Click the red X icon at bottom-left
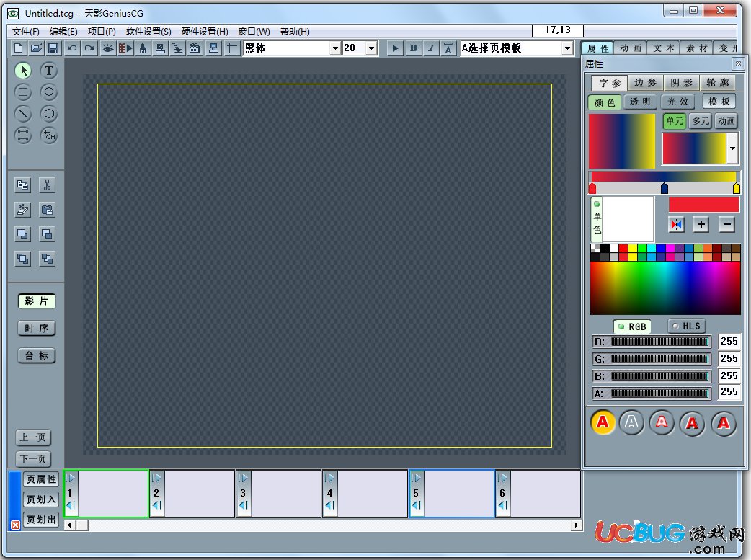 tap(15, 525)
